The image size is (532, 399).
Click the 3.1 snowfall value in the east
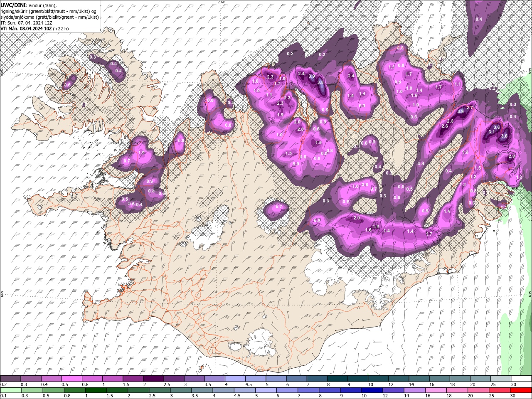[x=492, y=132]
